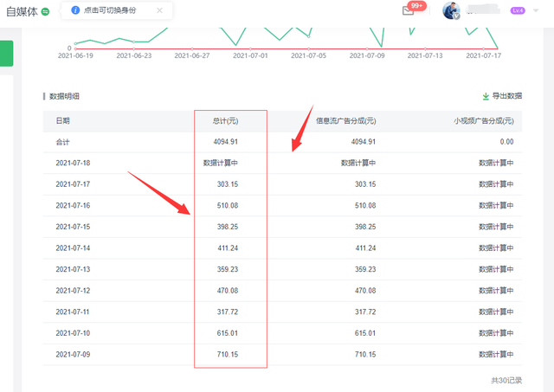Close the 点击可切换身份 tooltip
This screenshot has width=554, height=392.
(159, 10)
